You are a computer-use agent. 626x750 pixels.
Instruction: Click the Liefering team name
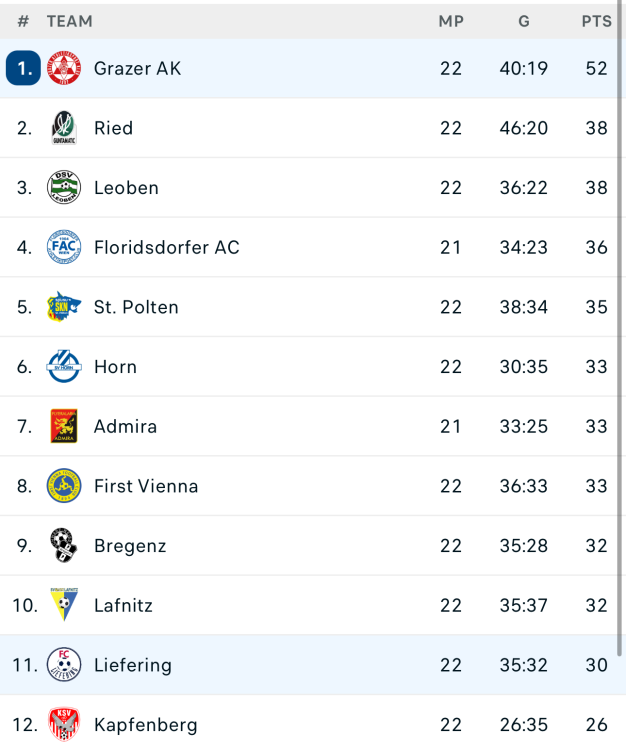click(x=133, y=665)
